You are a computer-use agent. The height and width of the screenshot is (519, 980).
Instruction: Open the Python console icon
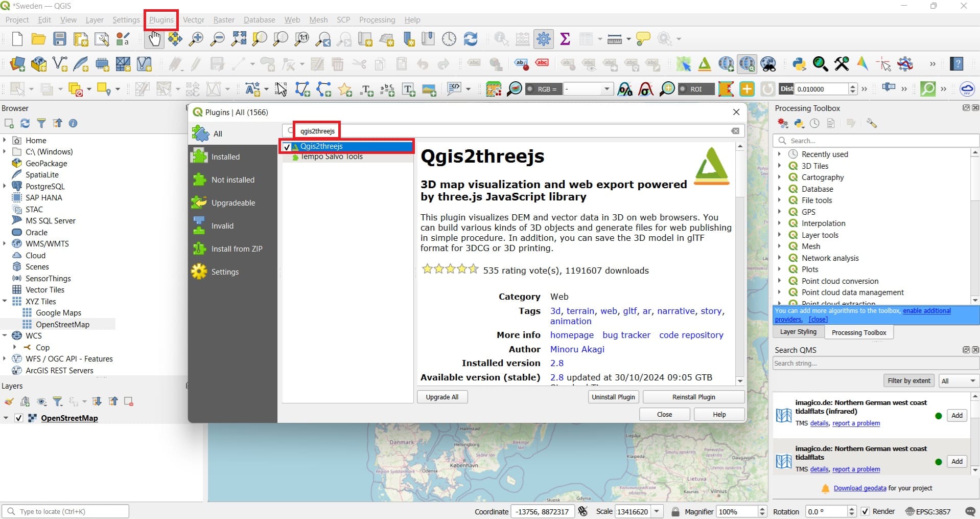(799, 64)
